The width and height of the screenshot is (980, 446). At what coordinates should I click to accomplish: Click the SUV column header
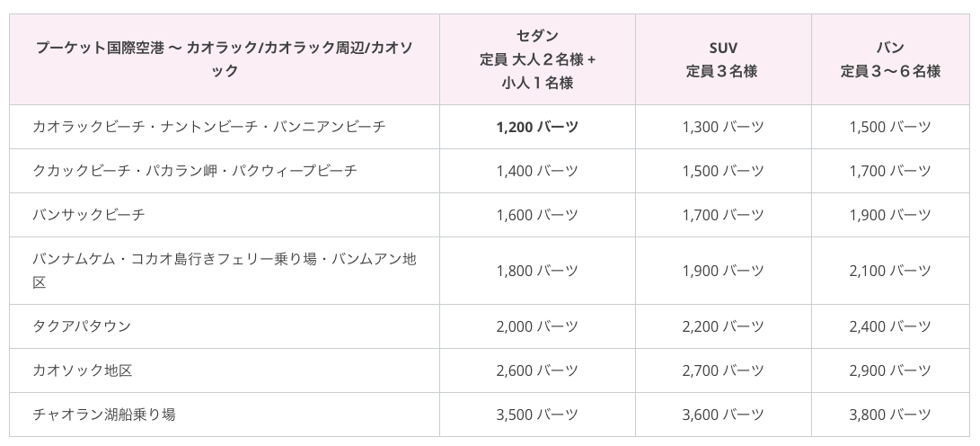723,59
